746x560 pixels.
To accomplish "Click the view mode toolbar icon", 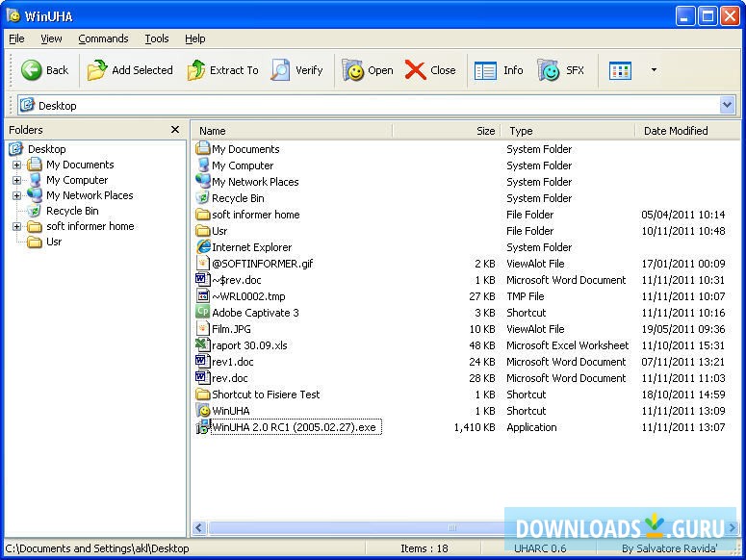I will coord(621,70).
